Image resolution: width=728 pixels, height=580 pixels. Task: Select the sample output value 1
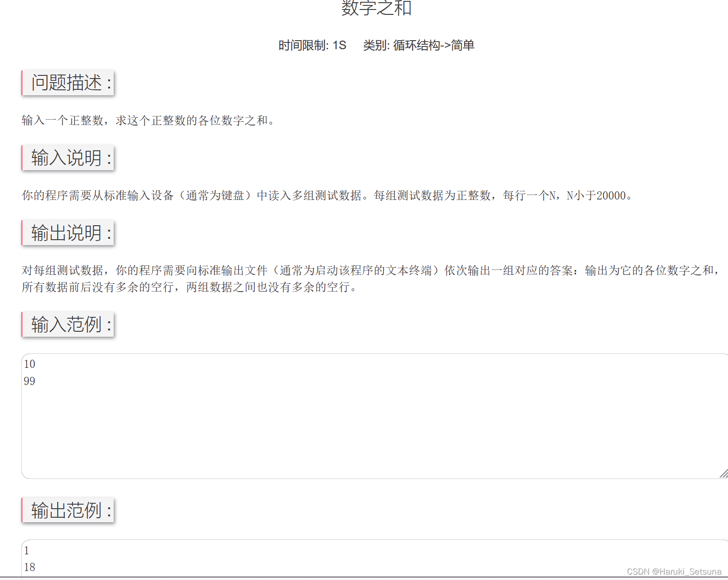click(27, 551)
